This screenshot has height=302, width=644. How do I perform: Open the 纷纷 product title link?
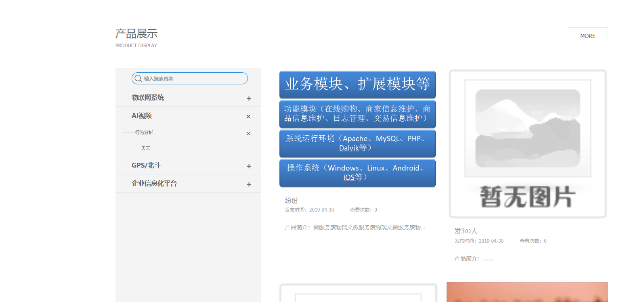tap(292, 201)
